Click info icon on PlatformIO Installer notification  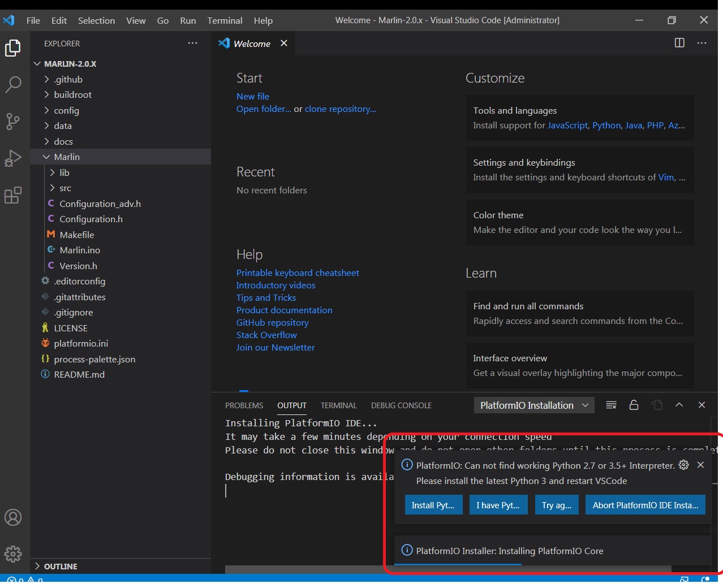(407, 550)
